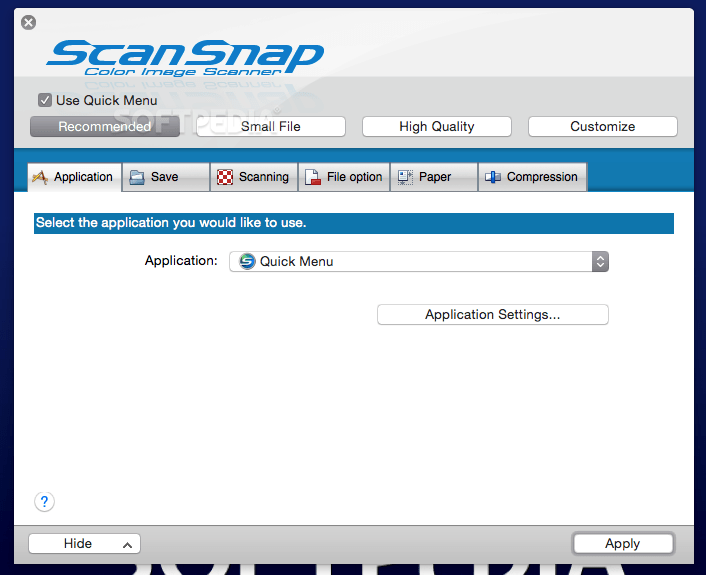Click the 'Application:' label

(181, 261)
